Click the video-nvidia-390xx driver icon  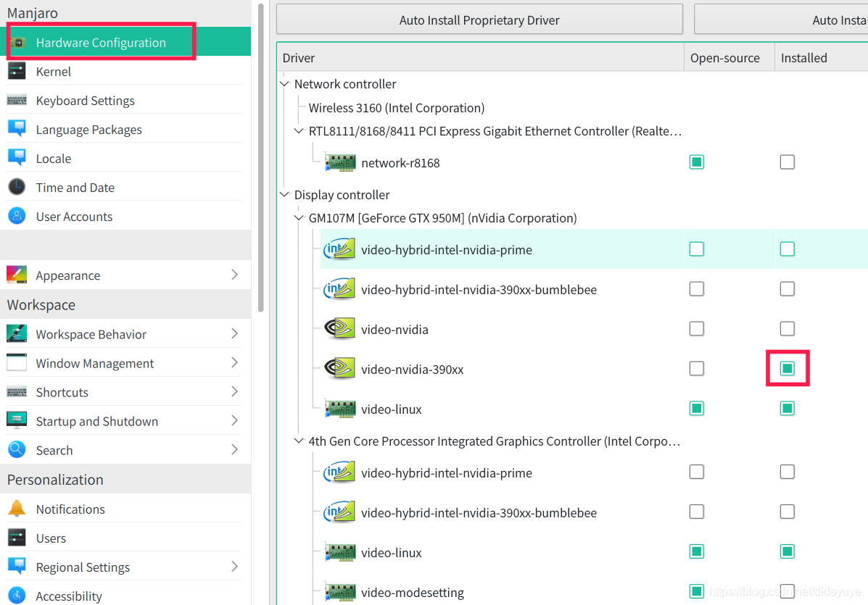click(339, 369)
